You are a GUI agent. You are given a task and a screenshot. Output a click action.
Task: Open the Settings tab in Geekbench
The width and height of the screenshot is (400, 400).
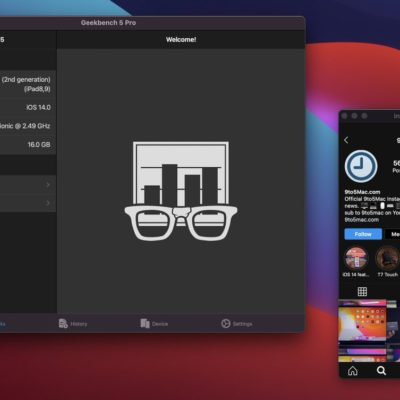coord(237,324)
